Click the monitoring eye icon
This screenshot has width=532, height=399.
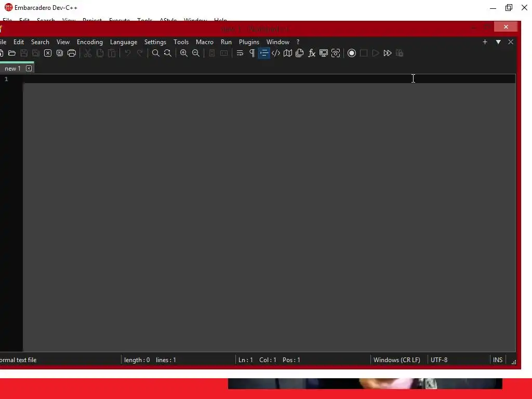tap(336, 53)
